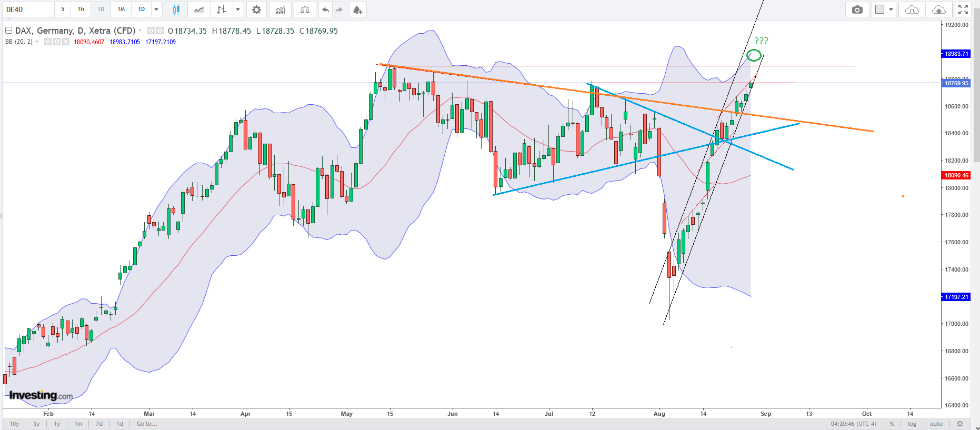
Task: Remove the BB indicator with X icon
Action: click(x=66, y=42)
